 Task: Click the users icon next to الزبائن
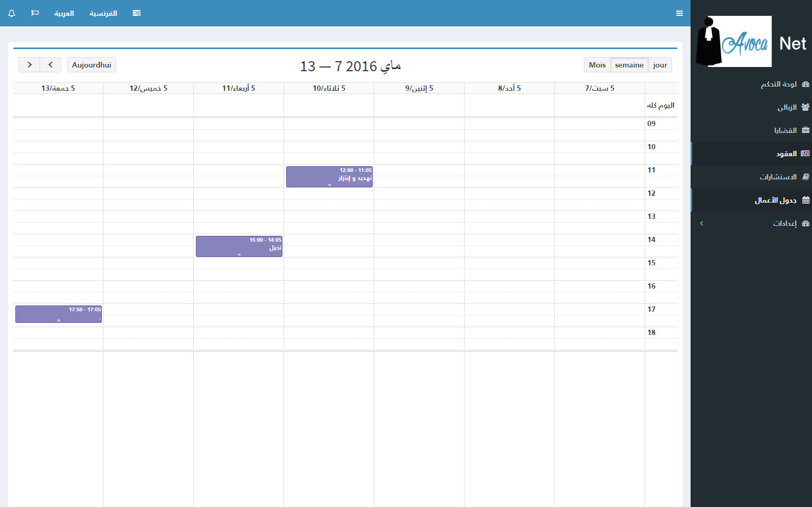tap(805, 107)
